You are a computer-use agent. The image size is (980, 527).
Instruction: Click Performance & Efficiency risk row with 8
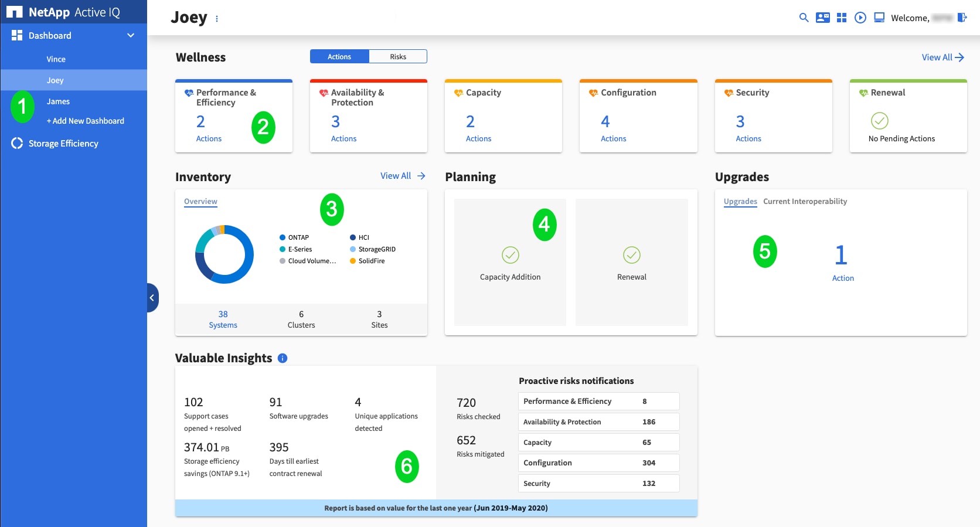pyautogui.click(x=598, y=401)
